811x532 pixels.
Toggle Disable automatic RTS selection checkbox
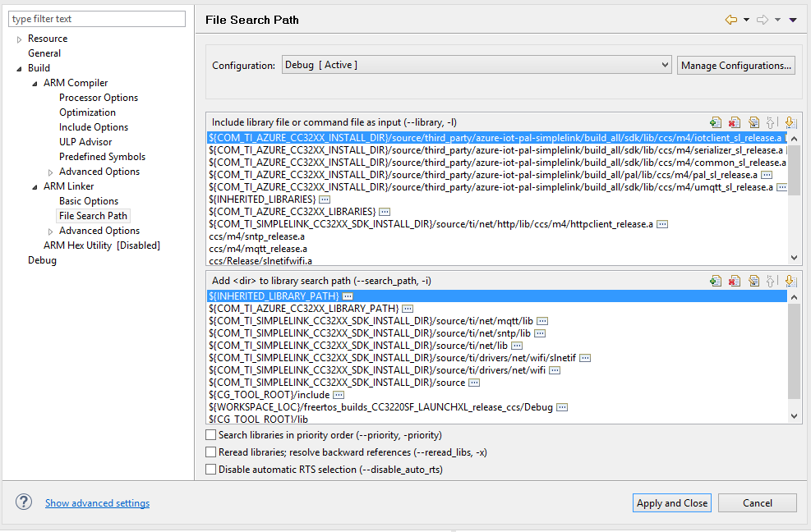[211, 470]
